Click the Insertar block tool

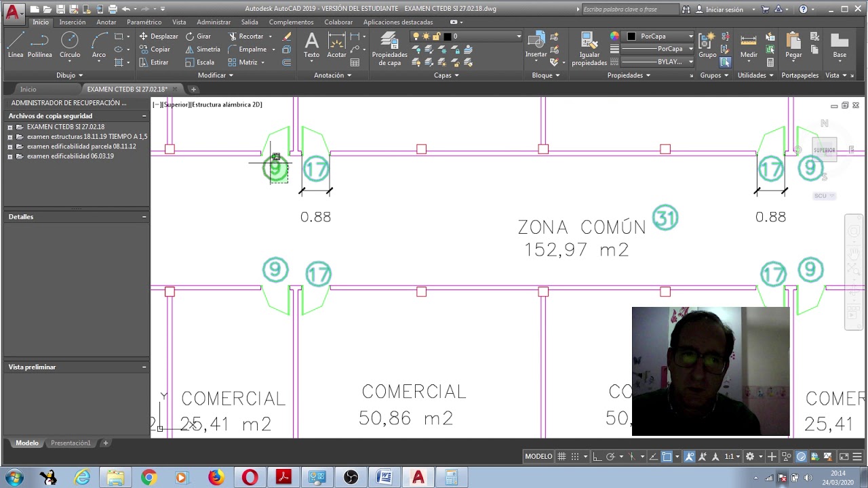click(x=536, y=45)
